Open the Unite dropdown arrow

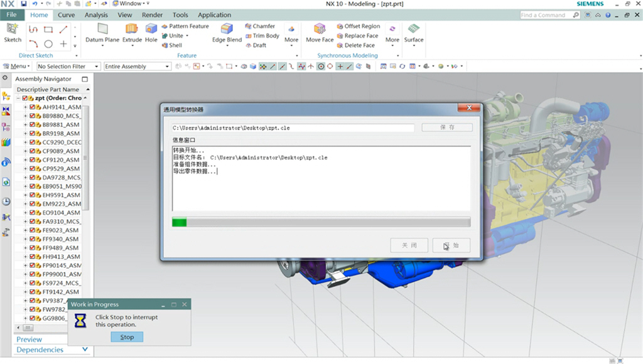pyautogui.click(x=187, y=36)
